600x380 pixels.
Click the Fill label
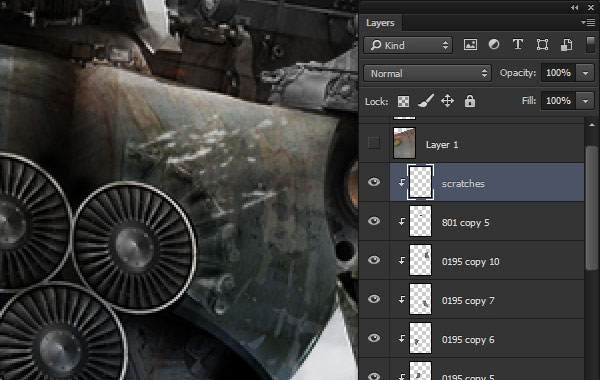tap(528, 101)
